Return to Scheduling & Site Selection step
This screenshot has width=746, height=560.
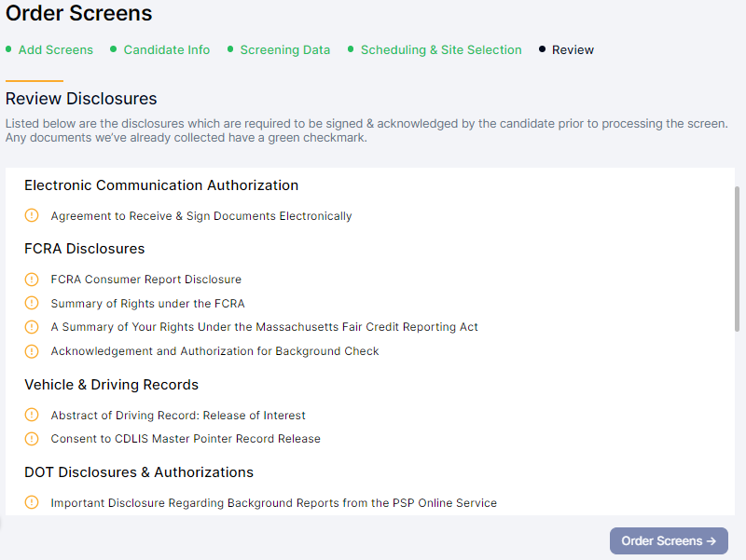(441, 50)
